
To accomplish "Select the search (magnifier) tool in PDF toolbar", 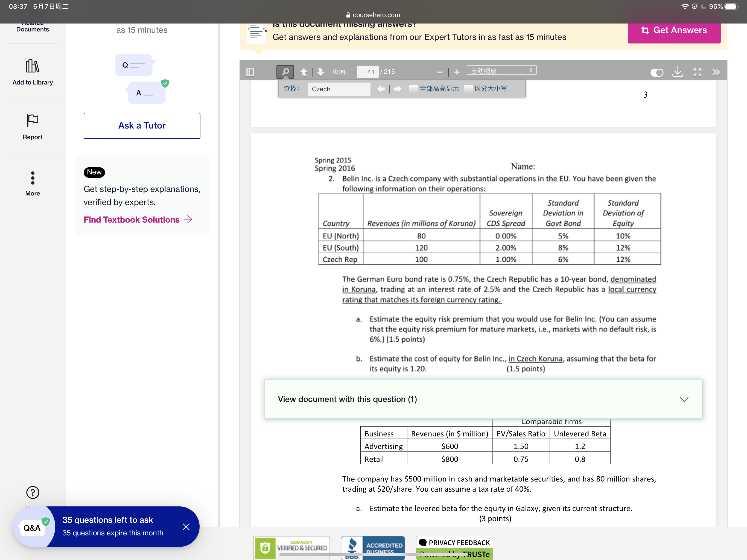I will pyautogui.click(x=285, y=72).
